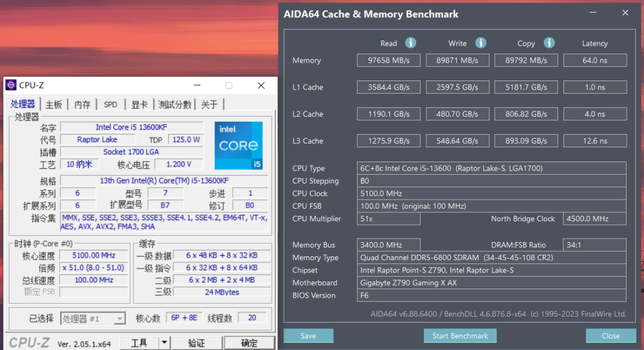This screenshot has width=644, height=350.
Task: Click the Memory Read value 97658 MB/s
Action: (389, 60)
